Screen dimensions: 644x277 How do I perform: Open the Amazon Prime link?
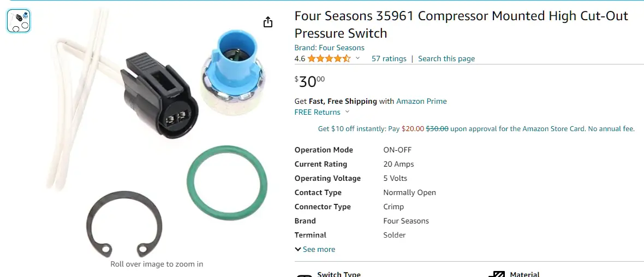coord(421,101)
